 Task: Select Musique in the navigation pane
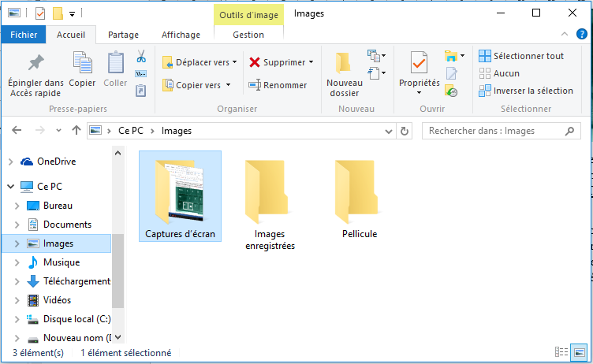click(54, 262)
